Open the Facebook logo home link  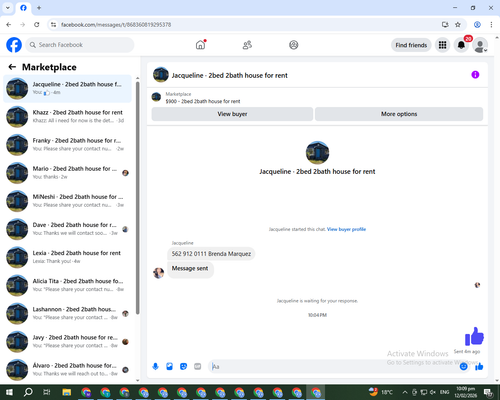pyautogui.click(x=14, y=45)
